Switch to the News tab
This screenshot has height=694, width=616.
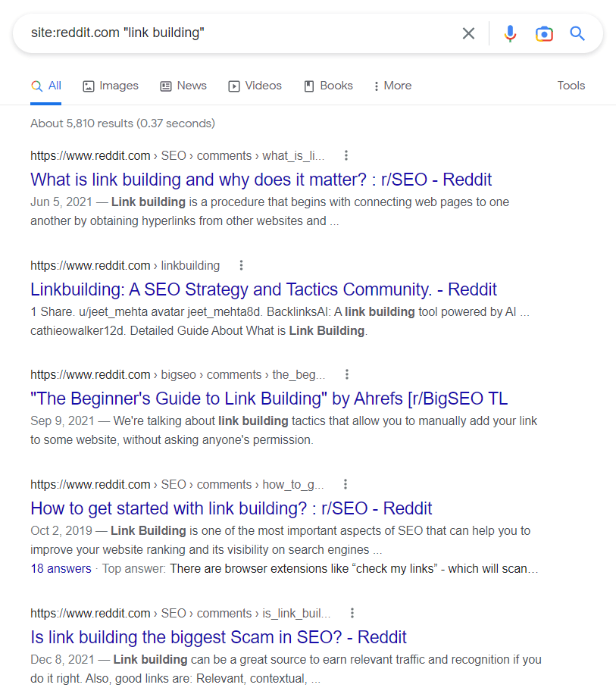pos(183,86)
